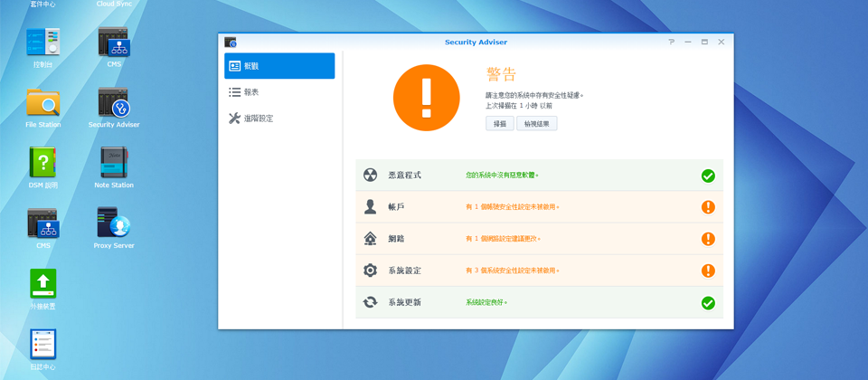Click green checkmark on 惡意程式 row
The image size is (868, 380).
[x=708, y=176]
